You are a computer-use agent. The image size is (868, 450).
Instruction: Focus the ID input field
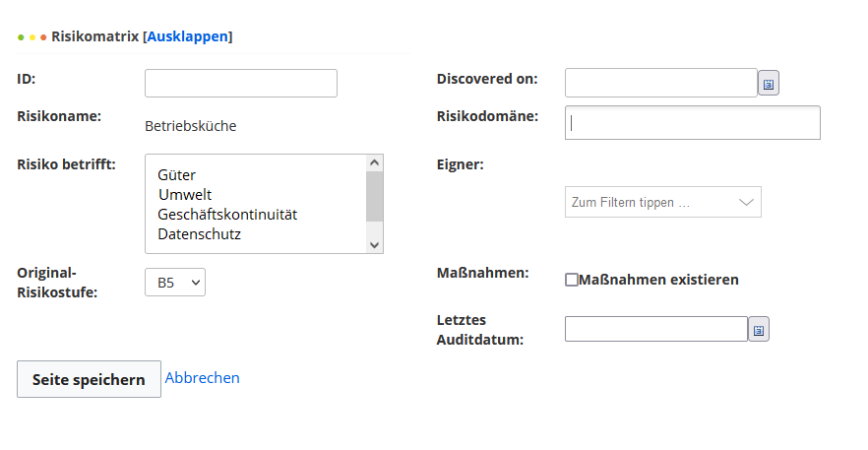point(240,84)
